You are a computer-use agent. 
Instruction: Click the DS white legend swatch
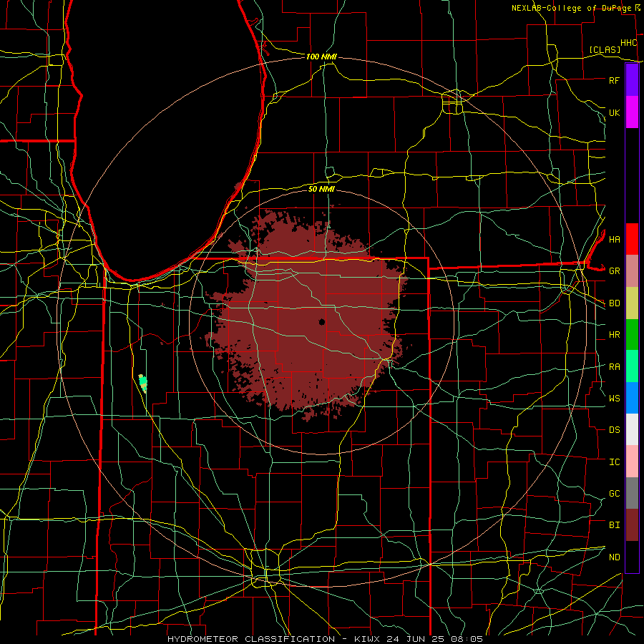pos(632,429)
